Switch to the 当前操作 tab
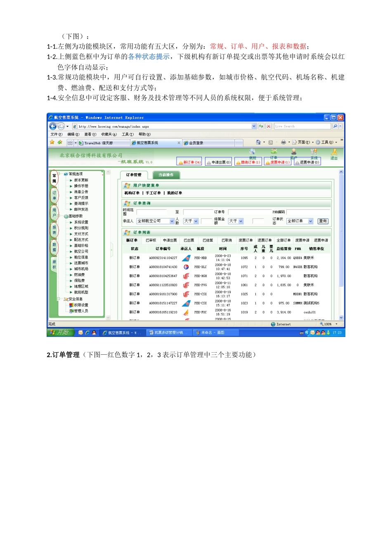 [x=165, y=175]
